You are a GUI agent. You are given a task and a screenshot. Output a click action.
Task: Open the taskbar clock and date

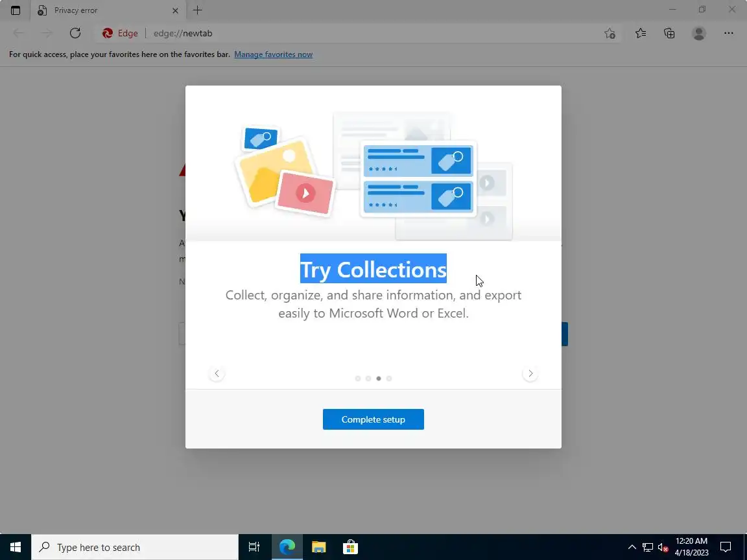[x=691, y=547]
